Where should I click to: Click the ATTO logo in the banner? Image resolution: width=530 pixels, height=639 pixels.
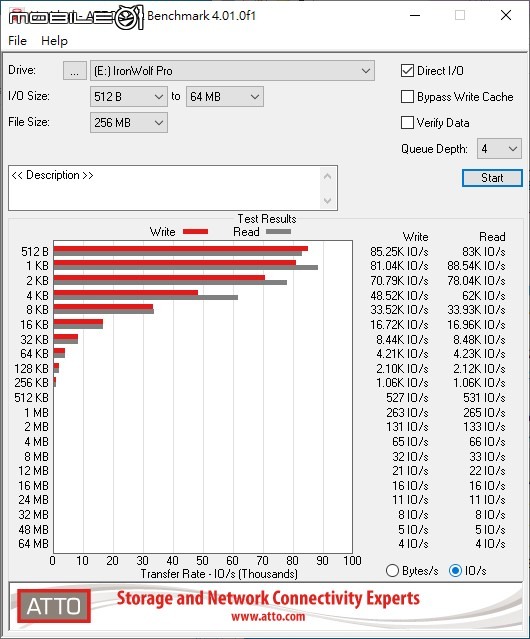tap(54, 606)
